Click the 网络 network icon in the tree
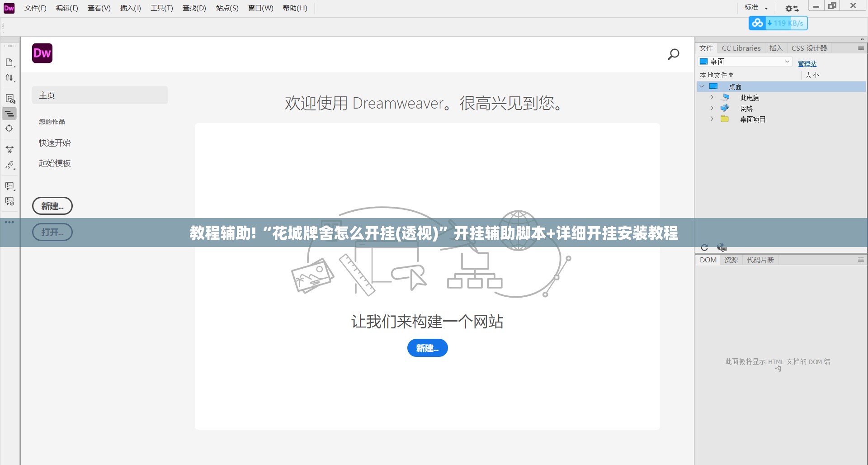This screenshot has height=465, width=868. tap(725, 108)
